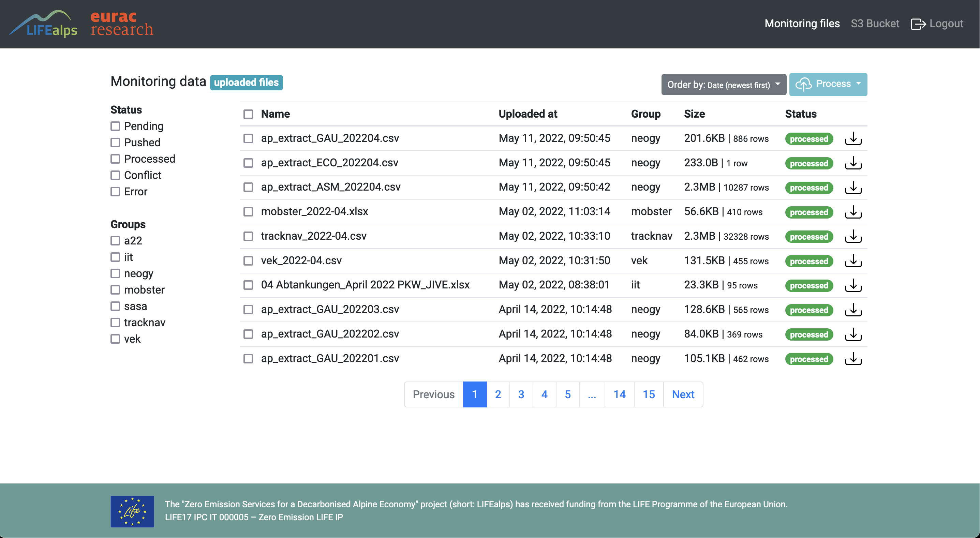Select the mobster_2022-04.xlsx row checkbox
Viewport: 980px width, 538px height.
(x=248, y=211)
